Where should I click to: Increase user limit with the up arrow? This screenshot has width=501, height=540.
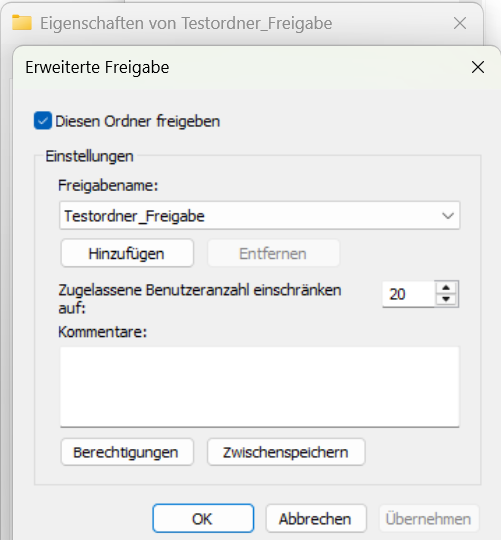tap(446, 288)
